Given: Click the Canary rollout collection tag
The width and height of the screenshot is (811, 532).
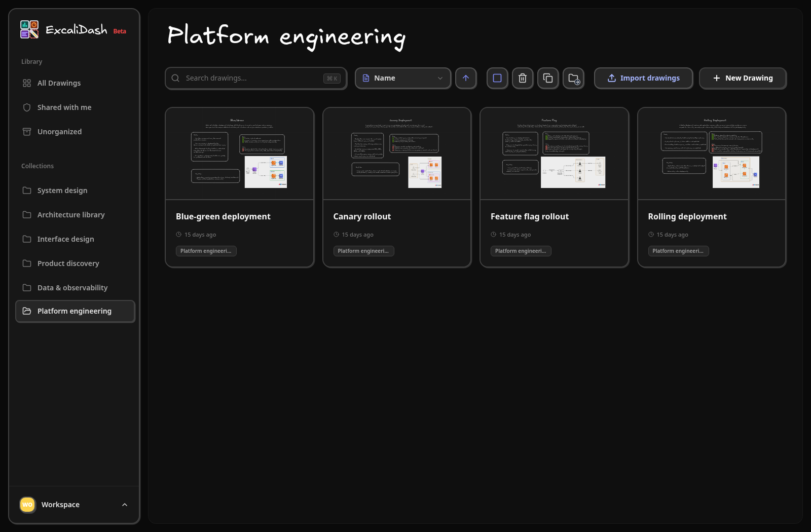Looking at the screenshot, I should 363,251.
